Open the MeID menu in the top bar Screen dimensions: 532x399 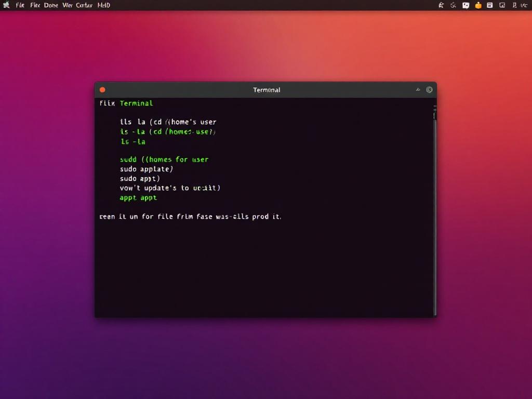pyautogui.click(x=103, y=5)
